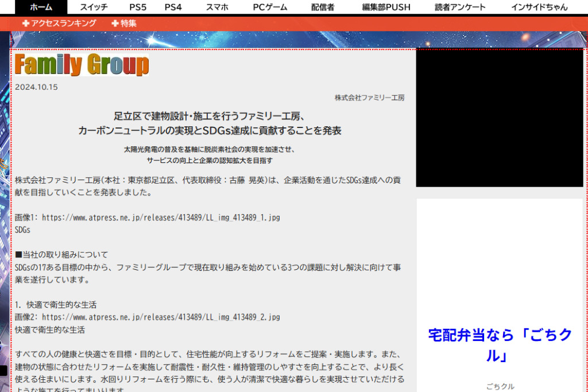588x392 pixels.
Task: Click the company name 株式会社ファミリー工房 at top right
Action: [x=369, y=98]
